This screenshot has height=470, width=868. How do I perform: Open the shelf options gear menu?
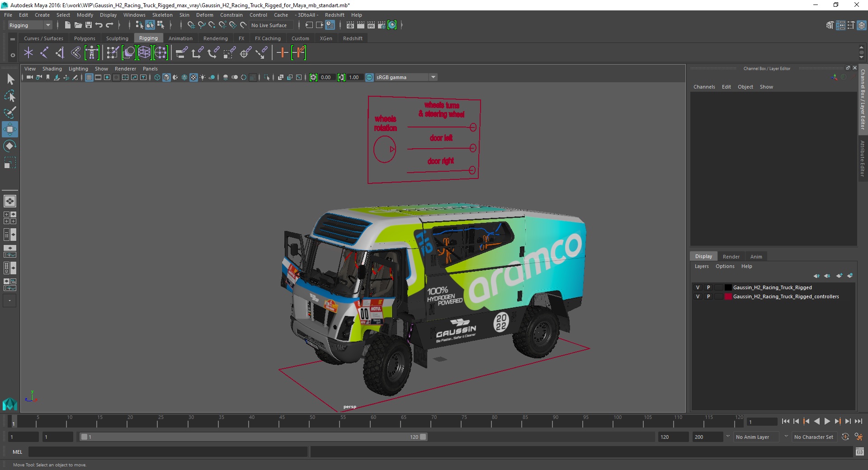(13, 55)
